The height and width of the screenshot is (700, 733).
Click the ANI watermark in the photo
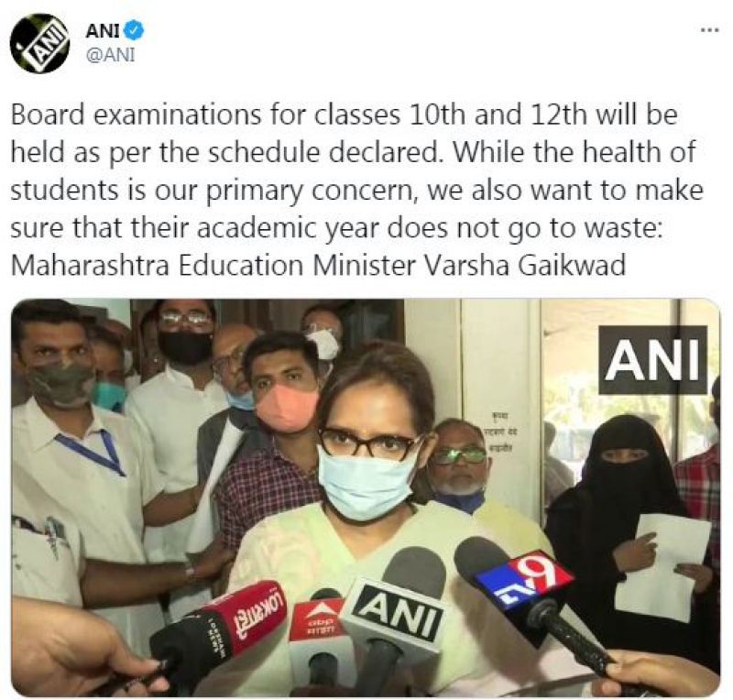click(x=652, y=360)
